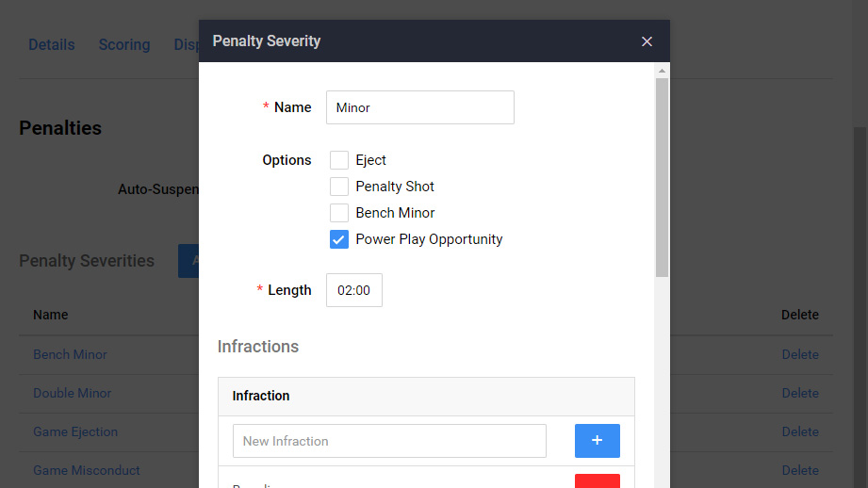Image resolution: width=868 pixels, height=488 pixels.
Task: Check the Penalty Shot option
Action: point(338,187)
